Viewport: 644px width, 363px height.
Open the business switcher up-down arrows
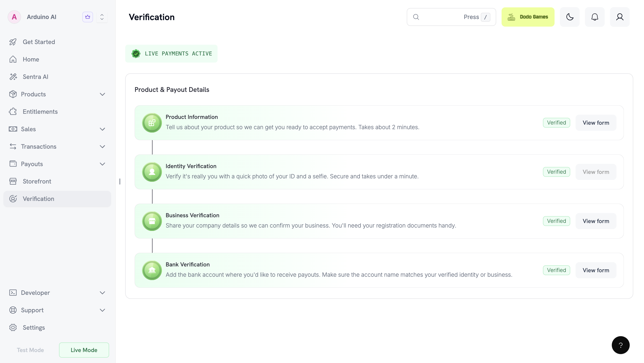click(x=102, y=17)
